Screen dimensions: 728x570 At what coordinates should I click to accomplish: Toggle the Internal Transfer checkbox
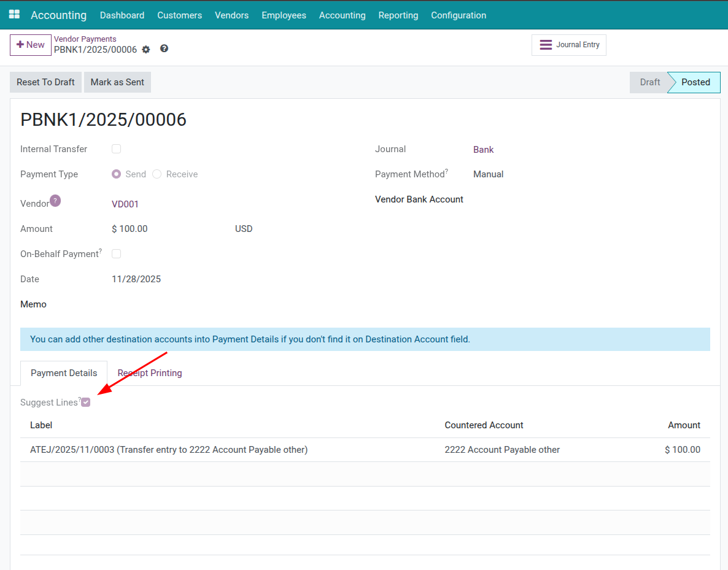click(116, 149)
